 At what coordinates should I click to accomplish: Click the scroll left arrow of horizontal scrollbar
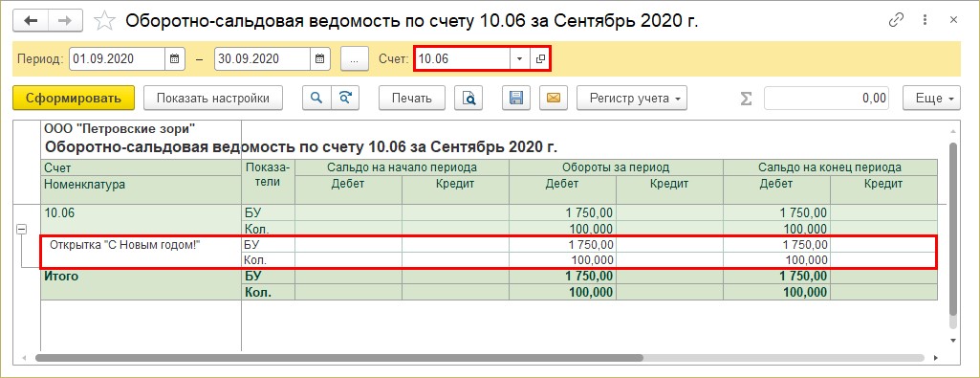(24, 359)
